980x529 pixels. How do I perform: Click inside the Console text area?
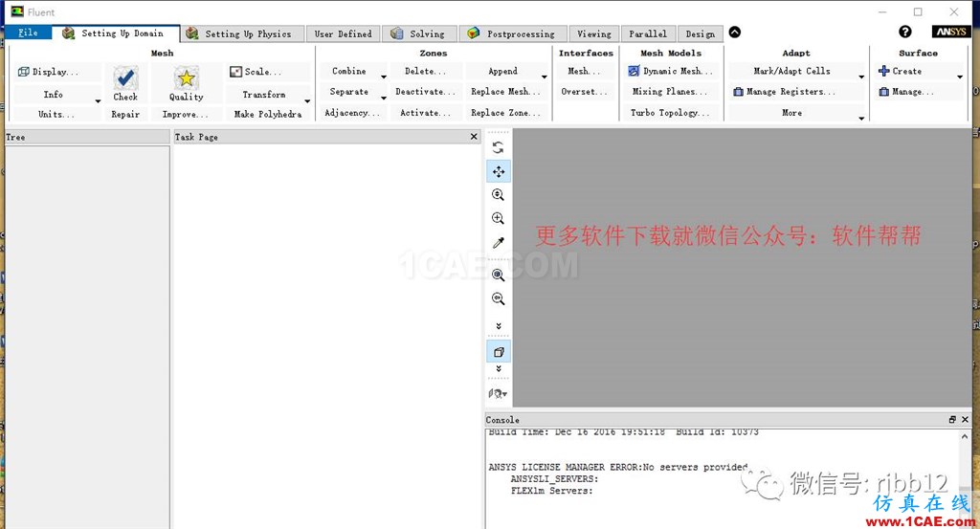pos(722,478)
